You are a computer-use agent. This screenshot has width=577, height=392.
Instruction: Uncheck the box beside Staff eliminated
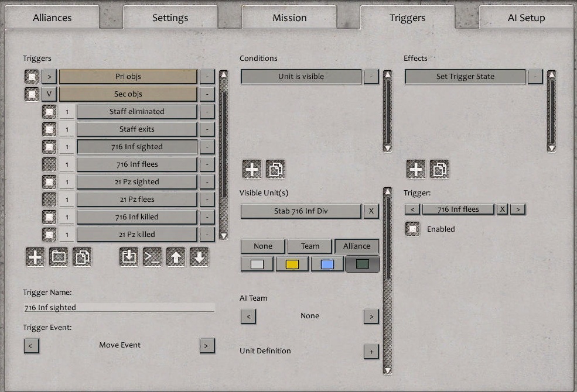(50, 111)
